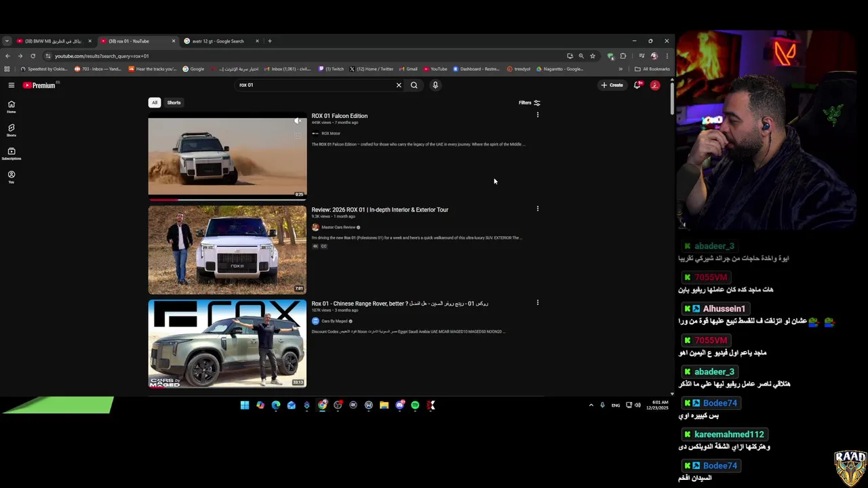Screen dimensions: 868x488
Task: Start voice search with the microphone
Action: click(x=435, y=85)
